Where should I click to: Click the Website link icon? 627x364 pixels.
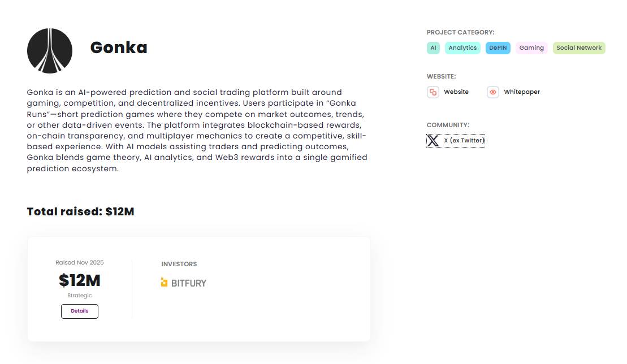[x=433, y=92]
